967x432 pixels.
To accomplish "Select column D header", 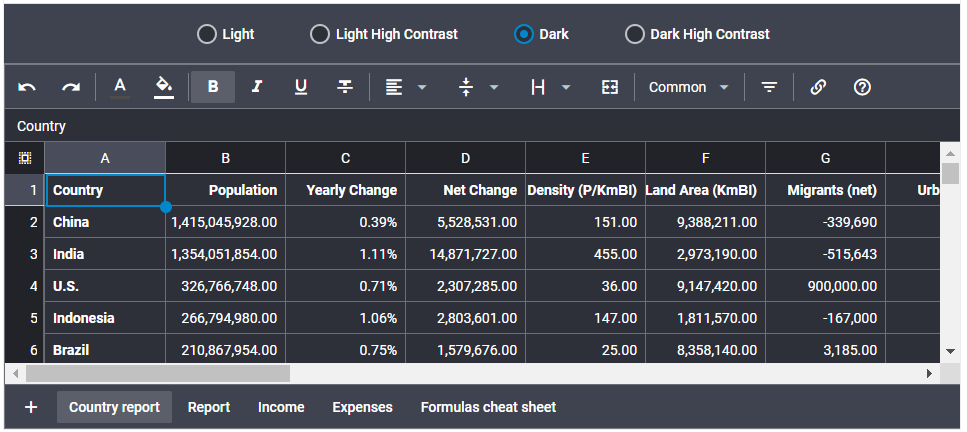I will [x=466, y=158].
